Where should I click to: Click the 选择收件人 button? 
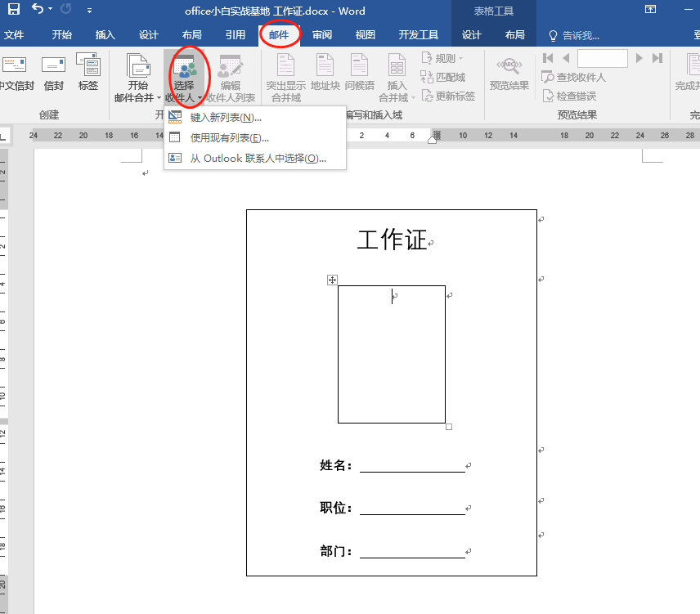[x=184, y=78]
